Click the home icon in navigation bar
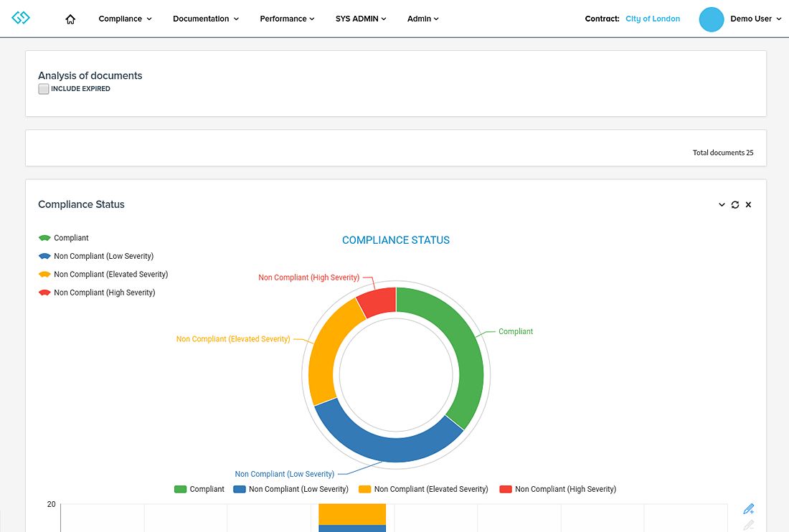 tap(70, 19)
